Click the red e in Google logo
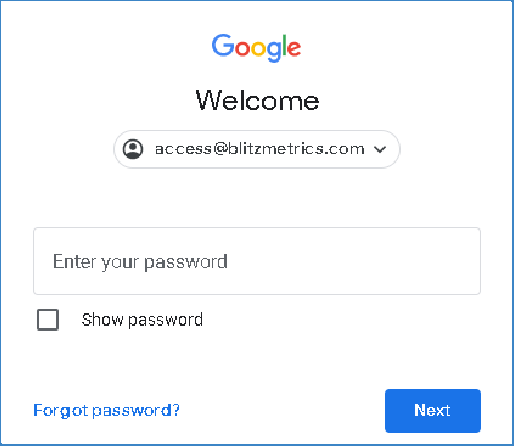 [294, 48]
